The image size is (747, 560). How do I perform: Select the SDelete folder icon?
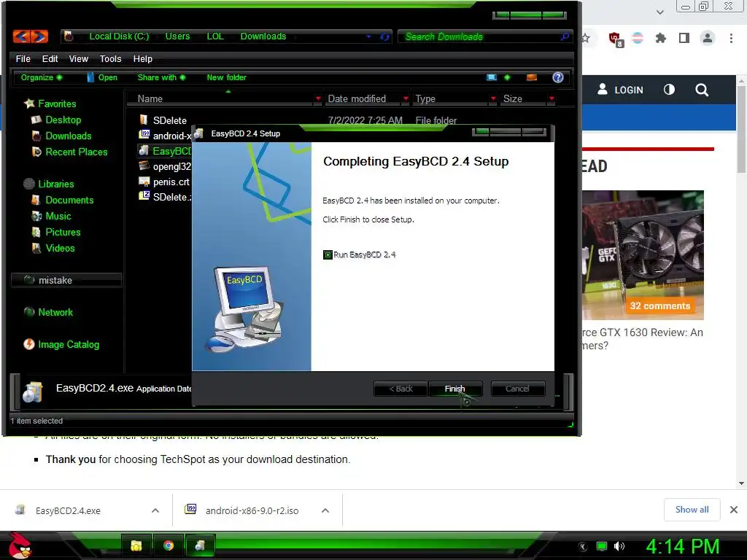click(144, 120)
